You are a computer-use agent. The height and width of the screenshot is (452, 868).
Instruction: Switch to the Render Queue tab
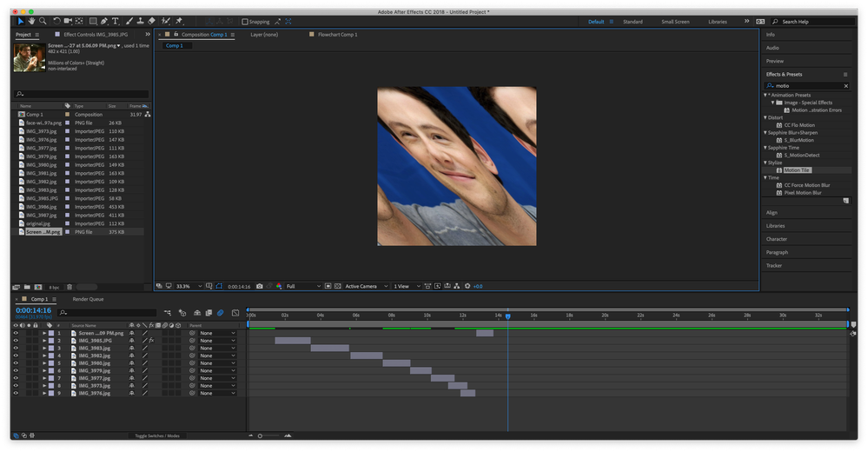click(88, 299)
